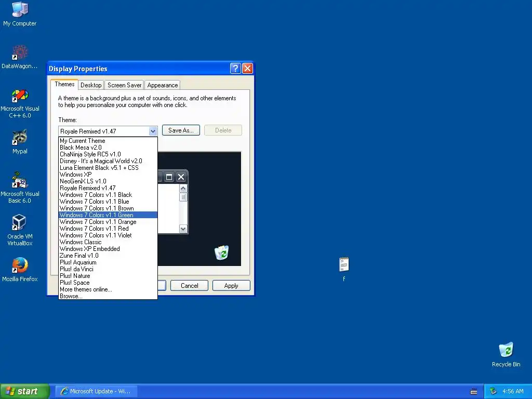Click the keyboard icon in the taskbar

pyautogui.click(x=474, y=392)
